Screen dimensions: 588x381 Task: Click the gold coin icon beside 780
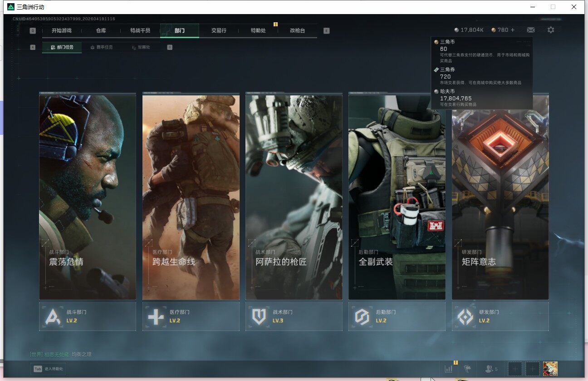494,30
